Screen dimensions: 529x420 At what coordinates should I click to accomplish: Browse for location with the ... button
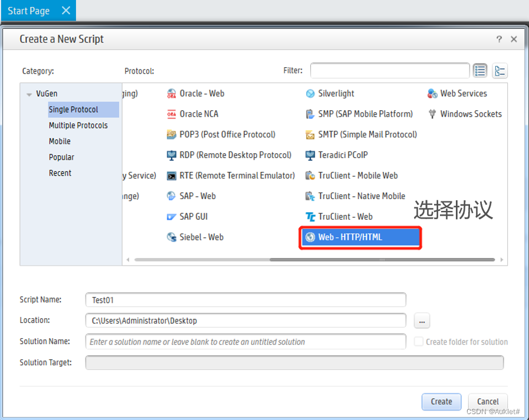[422, 320]
